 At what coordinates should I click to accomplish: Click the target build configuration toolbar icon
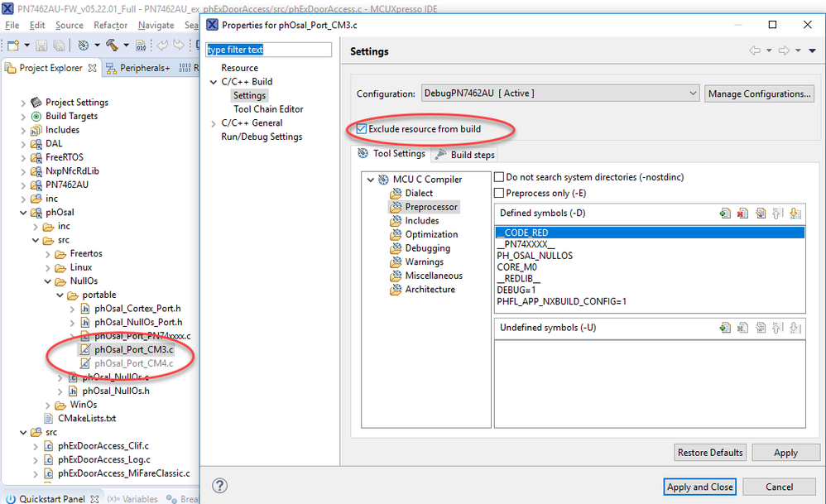(84, 46)
